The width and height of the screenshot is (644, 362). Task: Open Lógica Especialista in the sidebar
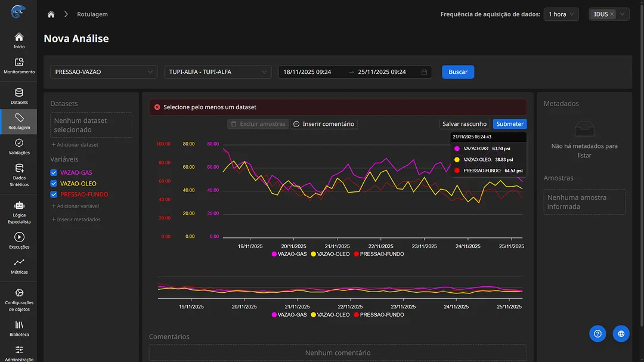click(19, 212)
